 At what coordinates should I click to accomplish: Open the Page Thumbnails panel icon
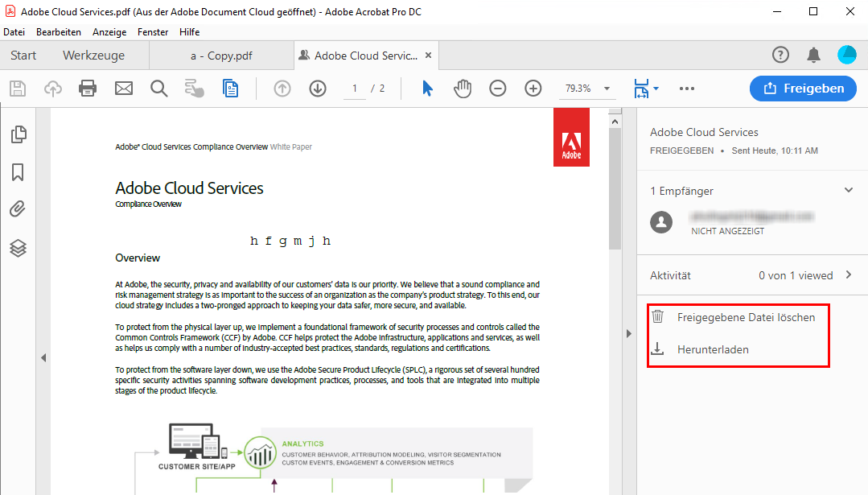click(19, 134)
